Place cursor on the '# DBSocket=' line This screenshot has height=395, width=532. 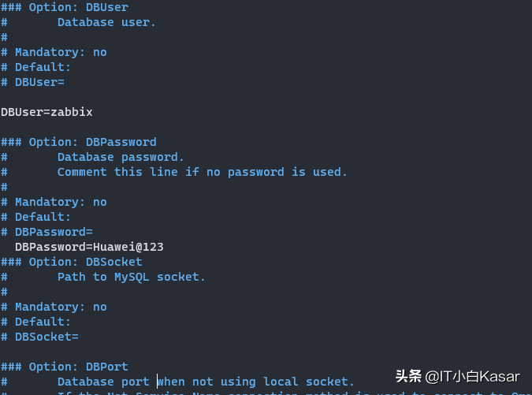point(39,337)
